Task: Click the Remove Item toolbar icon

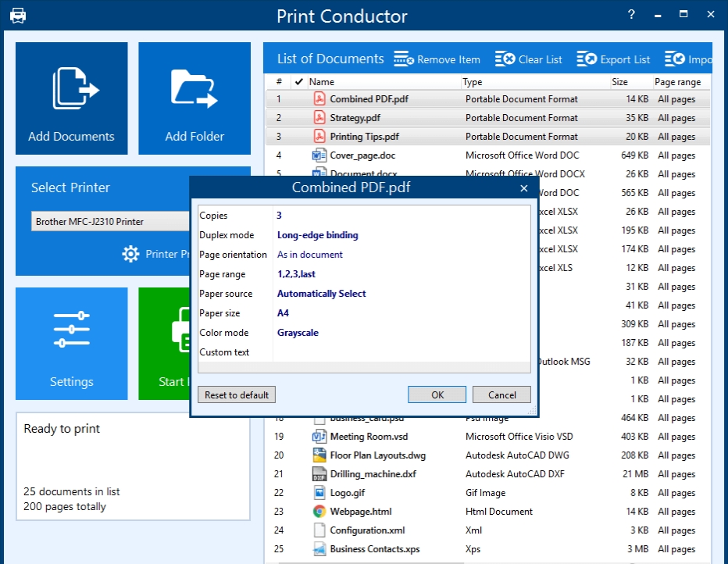Action: click(x=403, y=59)
